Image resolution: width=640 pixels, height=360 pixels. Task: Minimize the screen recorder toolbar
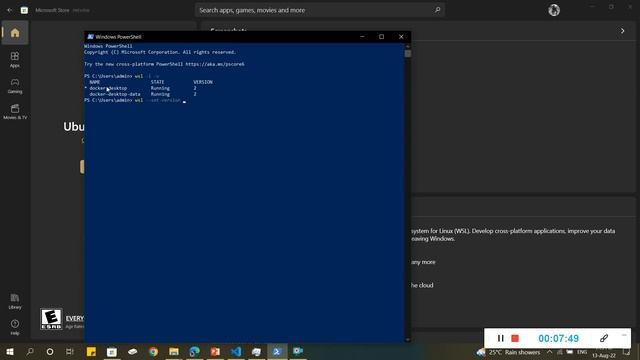pyautogui.click(x=624, y=335)
